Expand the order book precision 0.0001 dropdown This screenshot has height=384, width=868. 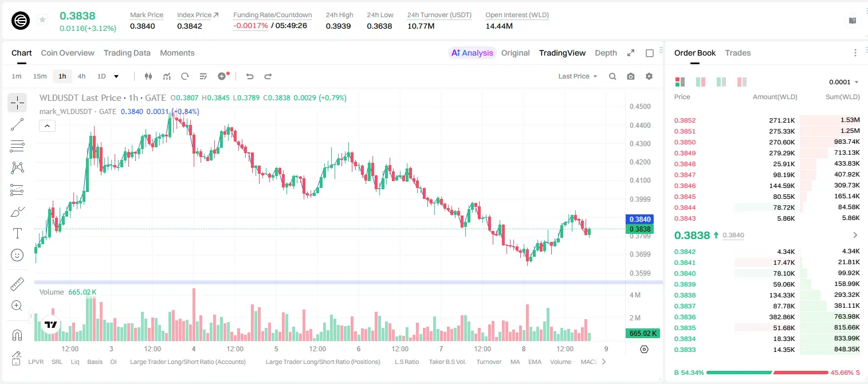click(x=844, y=82)
